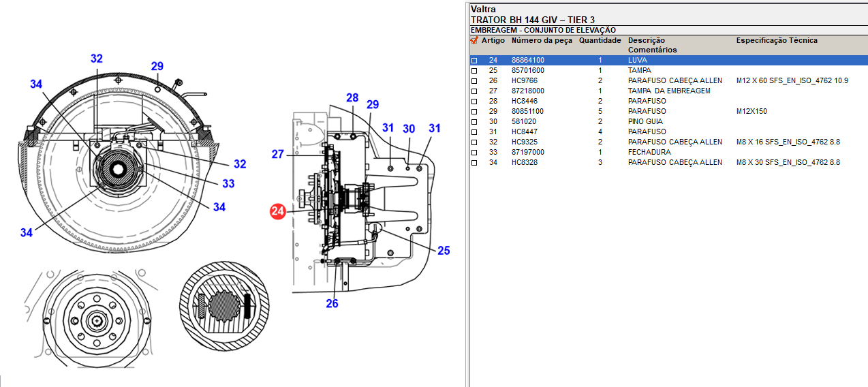Select callout 30 on the housing
Viewport: 868px width, 387px height.
click(409, 129)
